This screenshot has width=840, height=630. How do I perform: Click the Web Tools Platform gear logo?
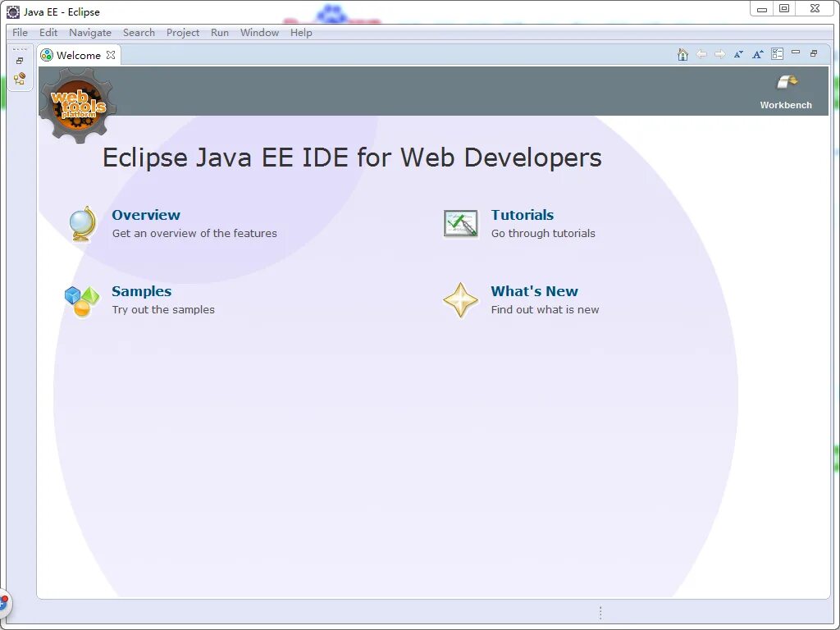(x=78, y=104)
